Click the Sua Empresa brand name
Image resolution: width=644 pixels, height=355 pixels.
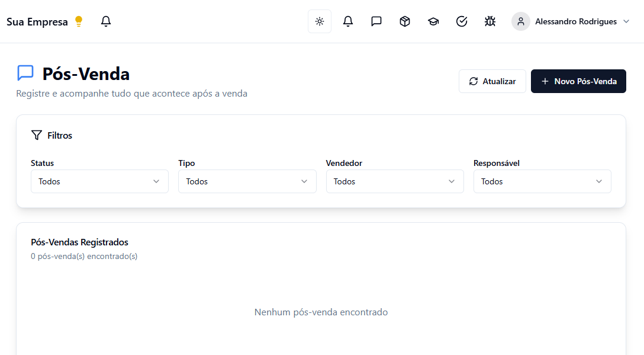click(37, 22)
